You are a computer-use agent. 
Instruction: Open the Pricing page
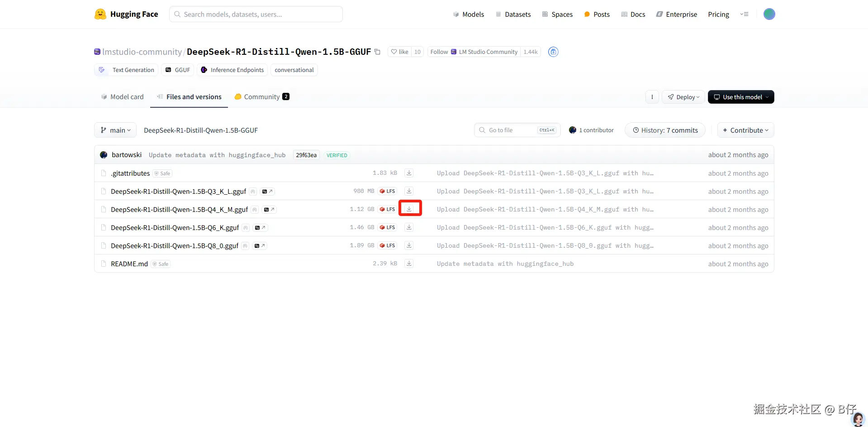(x=718, y=14)
